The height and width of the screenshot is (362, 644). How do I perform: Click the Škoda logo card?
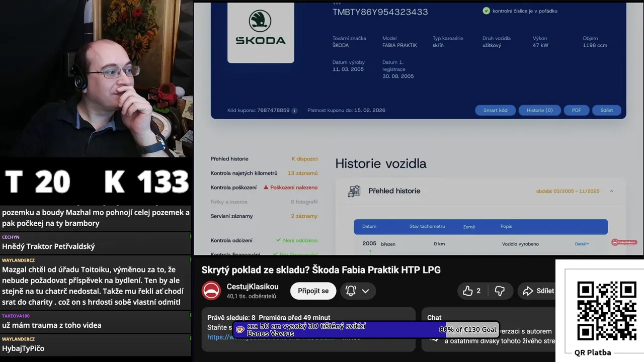(x=261, y=32)
